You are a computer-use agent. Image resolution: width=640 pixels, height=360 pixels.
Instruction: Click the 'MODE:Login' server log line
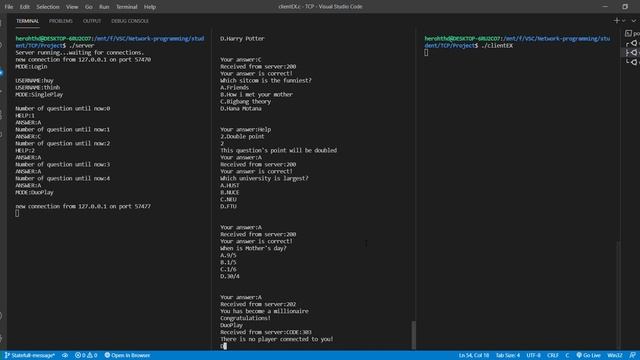31,67
